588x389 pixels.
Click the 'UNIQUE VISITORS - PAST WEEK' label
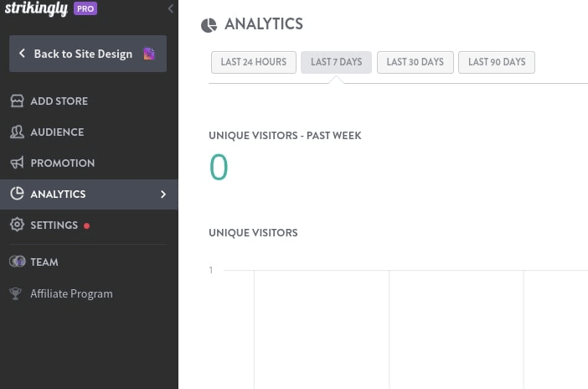[285, 136]
